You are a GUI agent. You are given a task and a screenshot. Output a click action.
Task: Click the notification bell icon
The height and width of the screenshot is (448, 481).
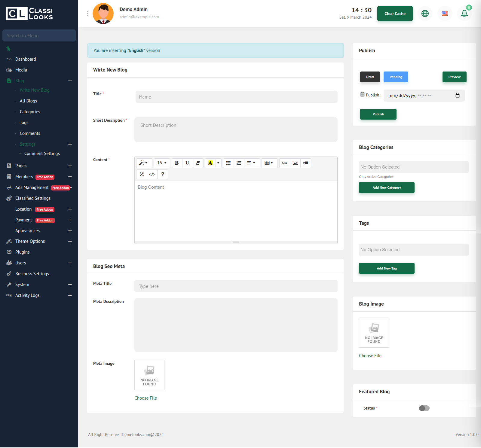tap(464, 14)
